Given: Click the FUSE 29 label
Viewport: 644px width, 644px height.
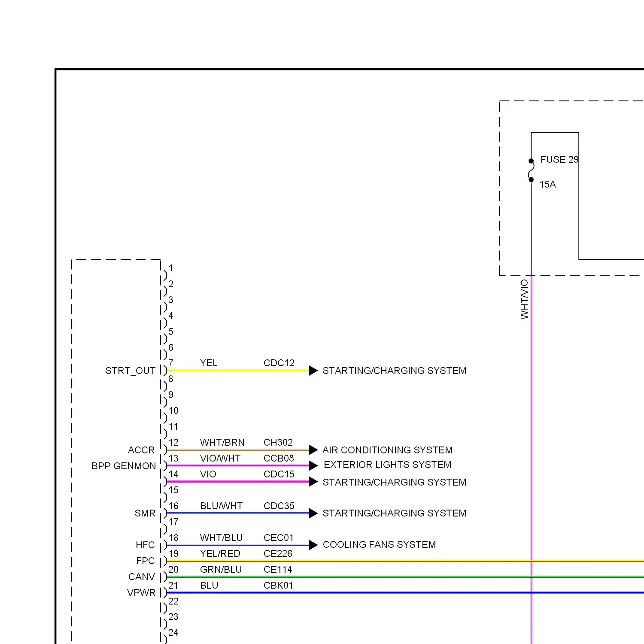Looking at the screenshot, I should pos(559,159).
